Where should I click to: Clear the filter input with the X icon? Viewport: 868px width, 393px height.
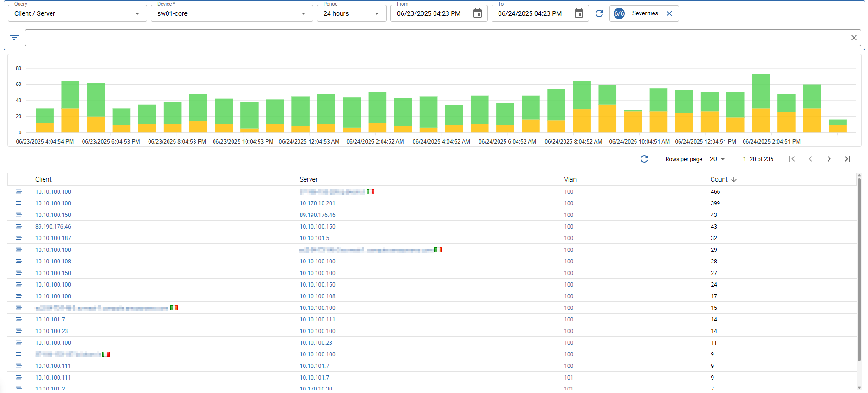(x=854, y=38)
